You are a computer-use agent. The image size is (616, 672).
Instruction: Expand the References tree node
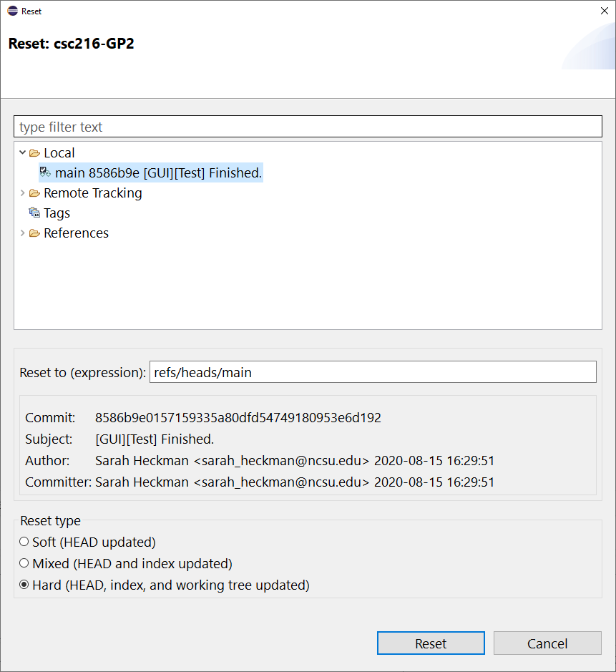22,233
